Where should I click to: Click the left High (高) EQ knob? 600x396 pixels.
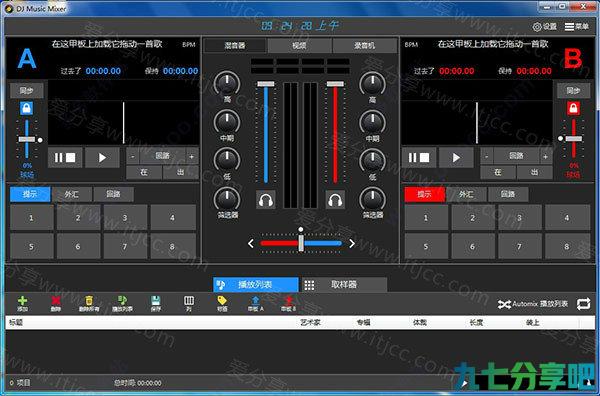[227, 83]
